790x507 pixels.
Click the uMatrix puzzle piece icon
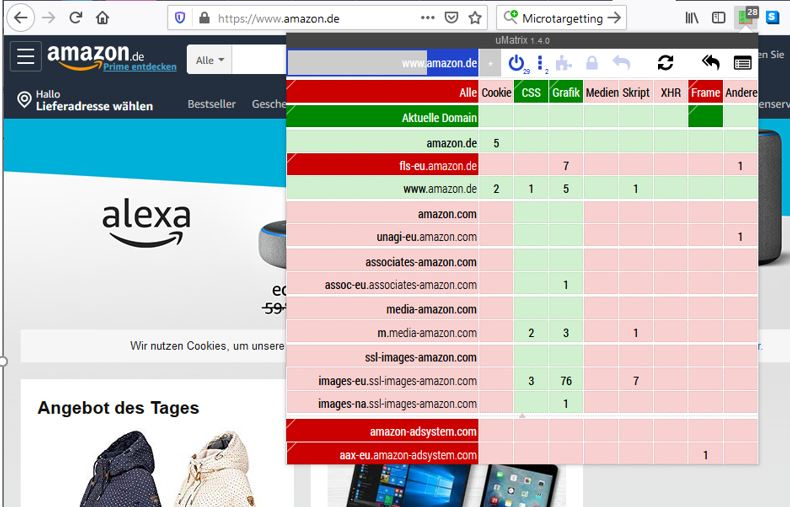(564, 64)
